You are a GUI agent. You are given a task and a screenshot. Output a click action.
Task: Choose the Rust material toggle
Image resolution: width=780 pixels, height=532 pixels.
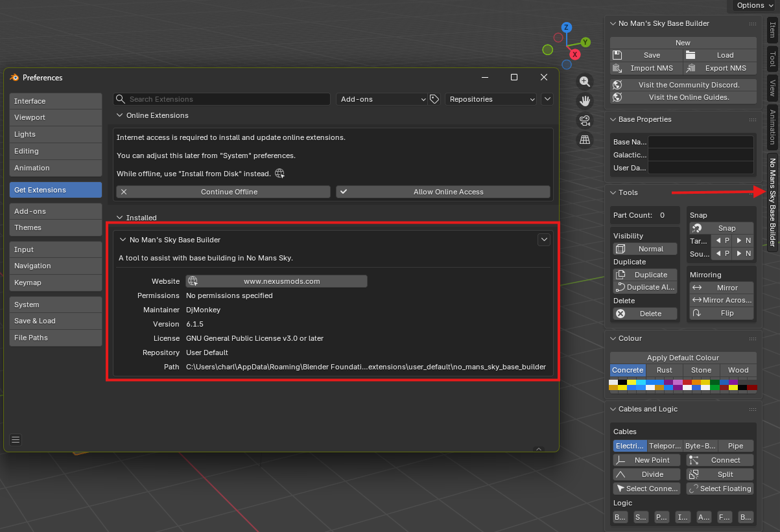[664, 370]
